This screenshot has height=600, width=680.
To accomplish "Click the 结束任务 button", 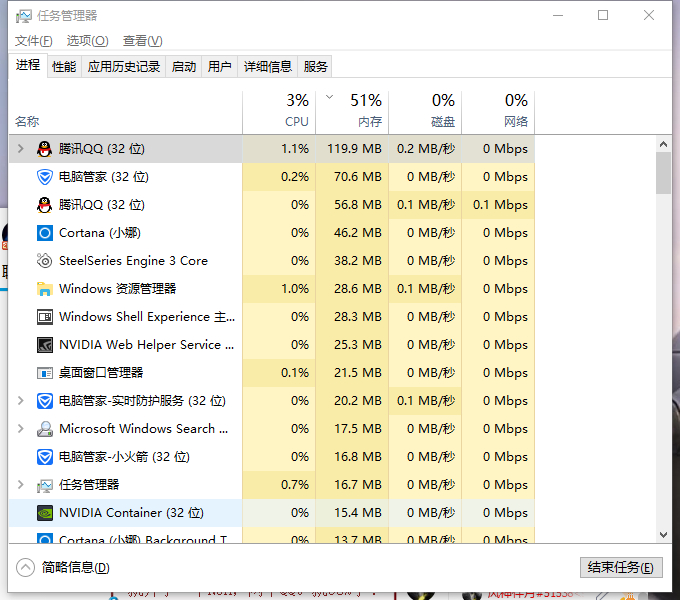I will tap(621, 567).
